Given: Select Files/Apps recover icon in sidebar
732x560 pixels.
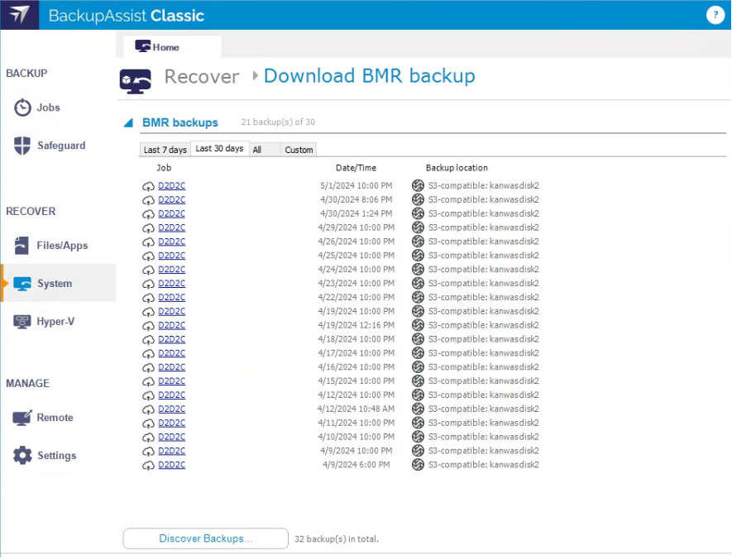Looking at the screenshot, I should 22,246.
